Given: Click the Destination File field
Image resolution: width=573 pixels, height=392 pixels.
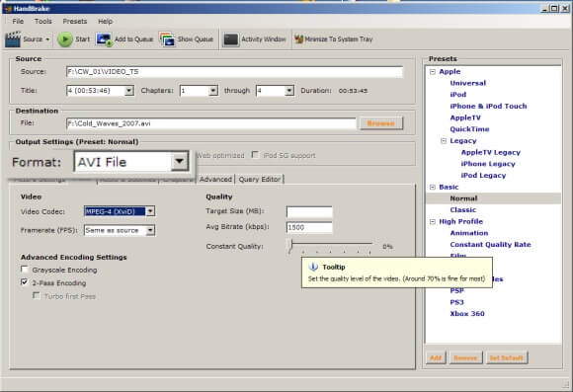Looking at the screenshot, I should coord(210,123).
